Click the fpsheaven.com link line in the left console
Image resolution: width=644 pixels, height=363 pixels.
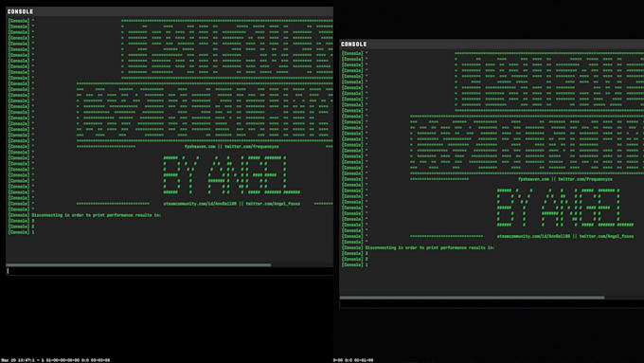232,146
